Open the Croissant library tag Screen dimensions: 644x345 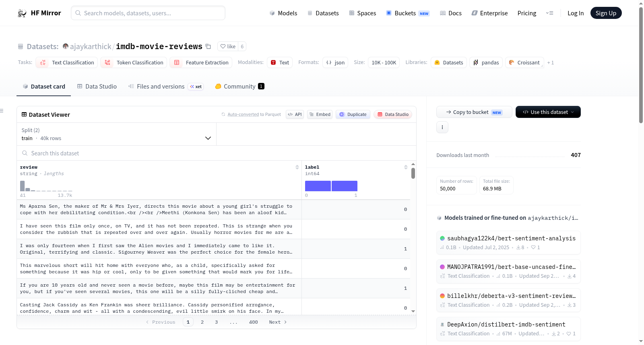click(524, 62)
